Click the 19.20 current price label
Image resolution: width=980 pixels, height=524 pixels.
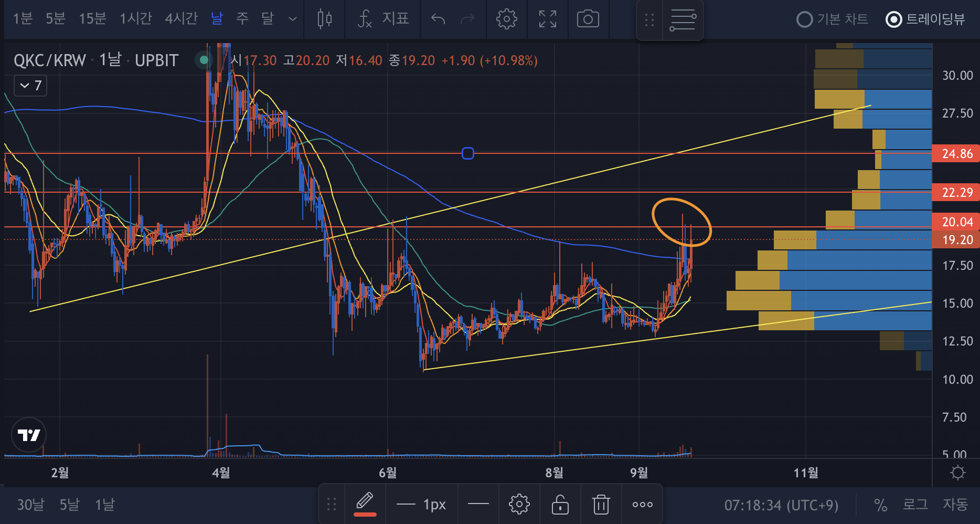(x=957, y=240)
